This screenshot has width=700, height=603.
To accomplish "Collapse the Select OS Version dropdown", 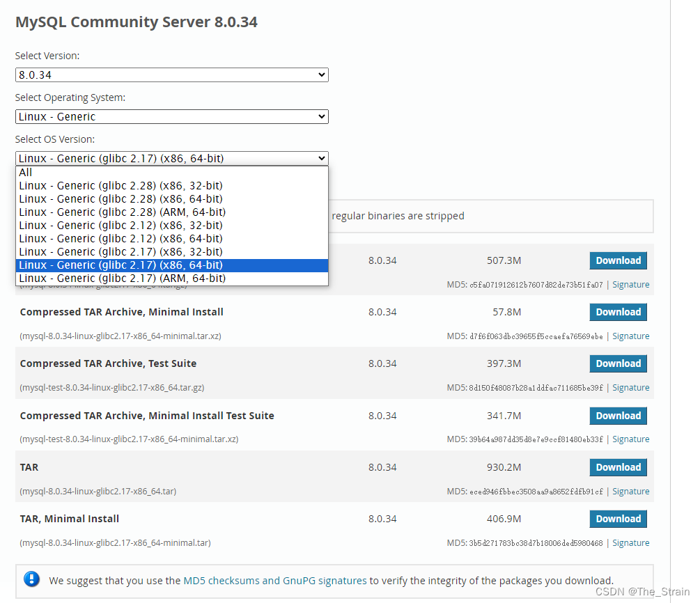I will [172, 159].
